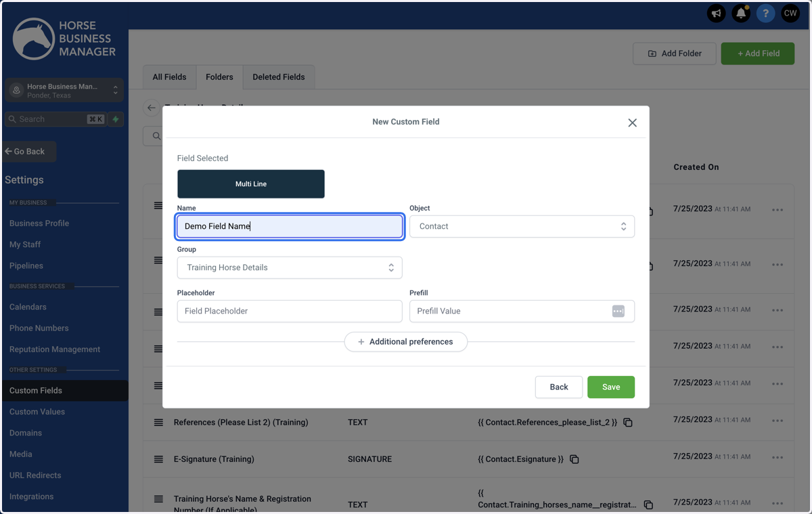Click the Created On column header
This screenshot has width=812, height=514.
tap(696, 167)
